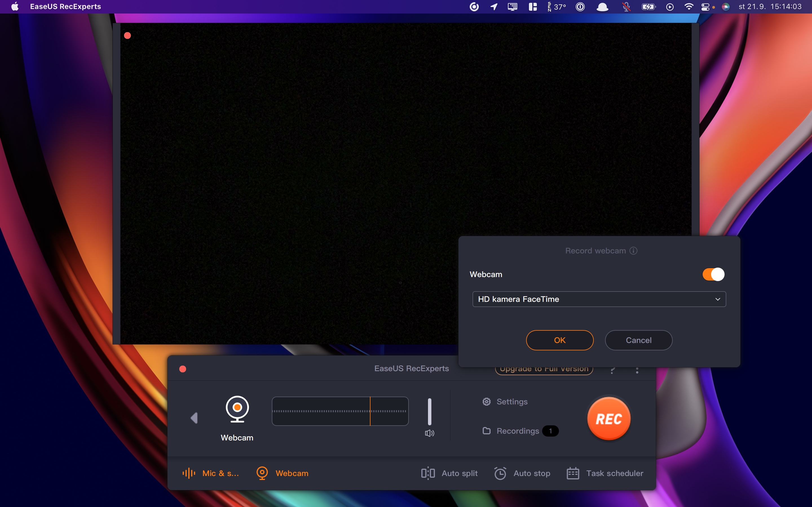Click the left arrow to go back
812x507 pixels.
coord(194,418)
